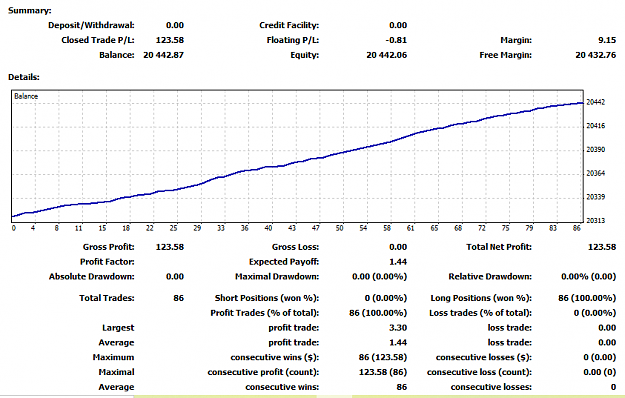
Task: Select the x-axis tick label 65
Action: [x=434, y=228]
